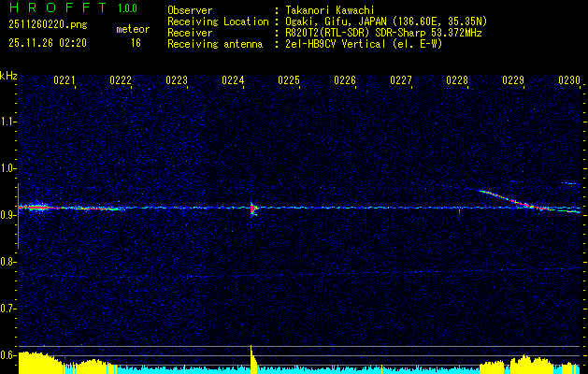The image size is (588, 374).
Task: Click time marker 0223
Action: (177, 80)
